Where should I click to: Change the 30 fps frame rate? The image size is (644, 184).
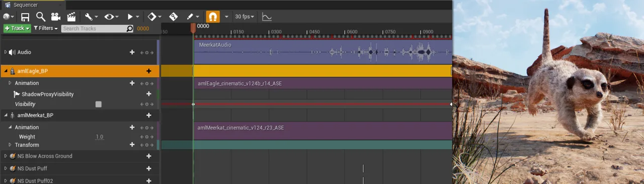pos(245,17)
